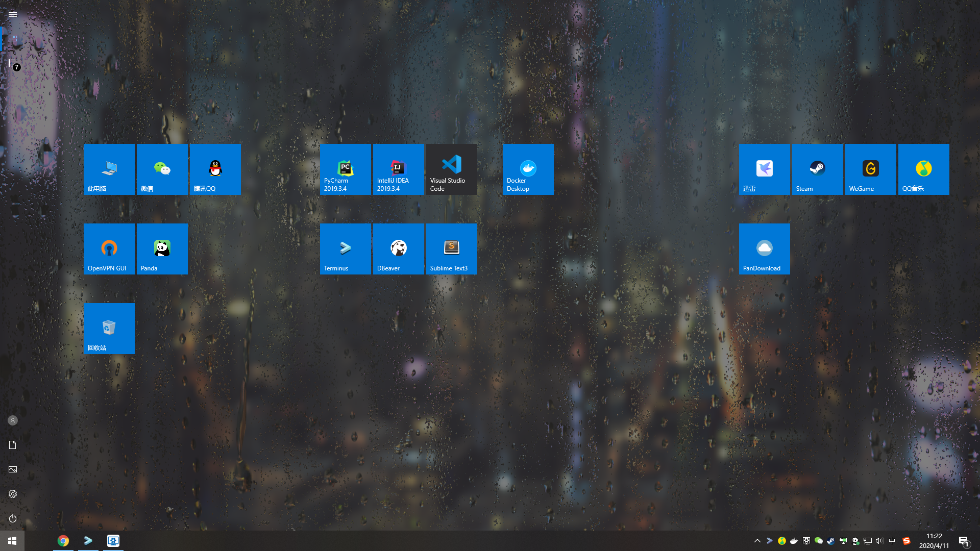Image resolution: width=980 pixels, height=551 pixels.
Task: Show hidden system tray icons chevron
Action: pyautogui.click(x=757, y=541)
